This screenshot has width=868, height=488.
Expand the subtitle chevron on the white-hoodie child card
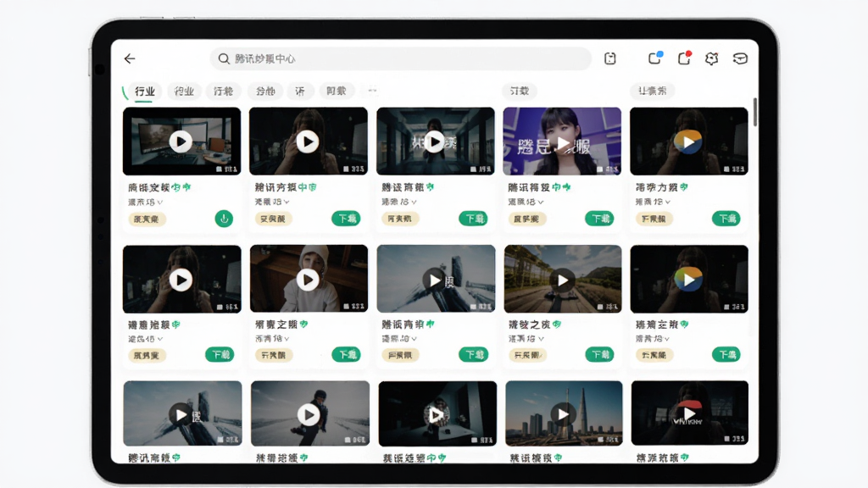coord(287,339)
